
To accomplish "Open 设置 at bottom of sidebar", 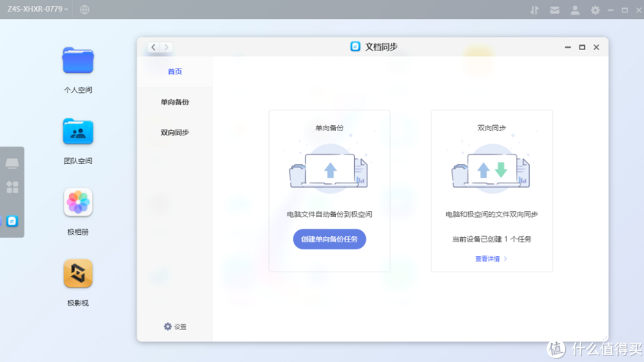I will pyautogui.click(x=176, y=327).
